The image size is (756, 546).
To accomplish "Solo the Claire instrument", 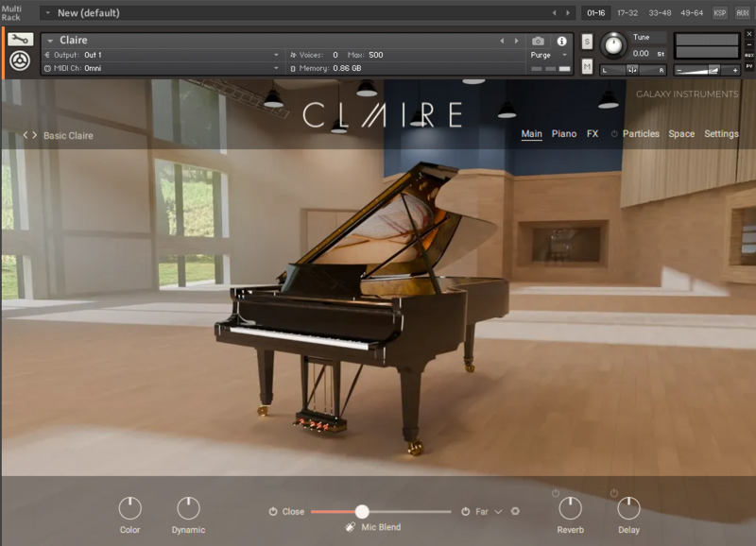I will pyautogui.click(x=587, y=42).
